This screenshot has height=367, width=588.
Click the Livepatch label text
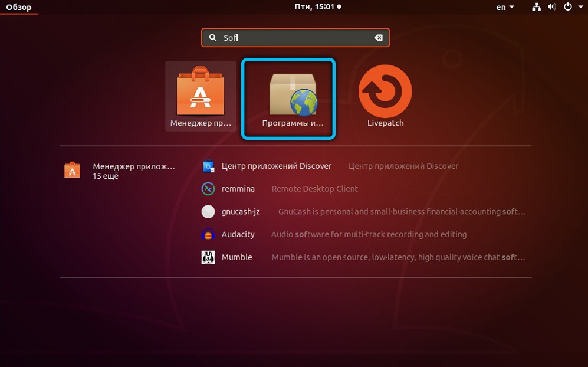(386, 123)
